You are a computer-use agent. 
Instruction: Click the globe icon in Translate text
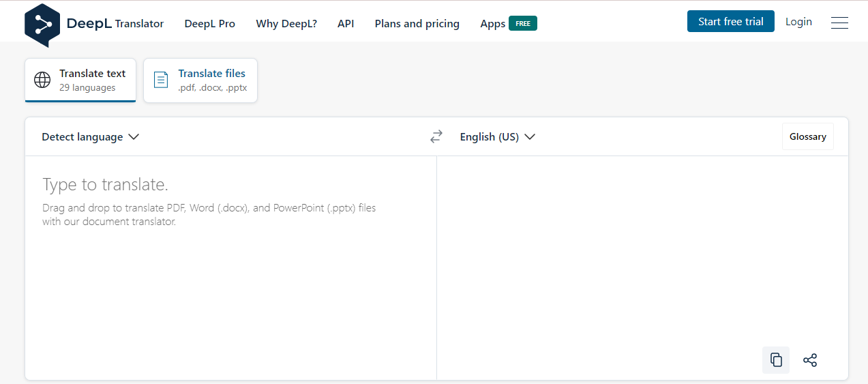[x=42, y=80]
